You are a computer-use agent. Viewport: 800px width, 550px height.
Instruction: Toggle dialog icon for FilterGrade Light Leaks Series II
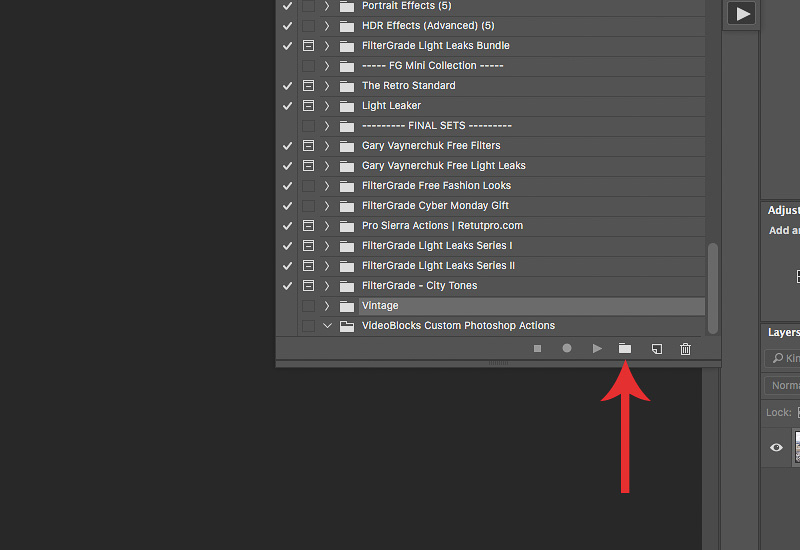point(308,266)
